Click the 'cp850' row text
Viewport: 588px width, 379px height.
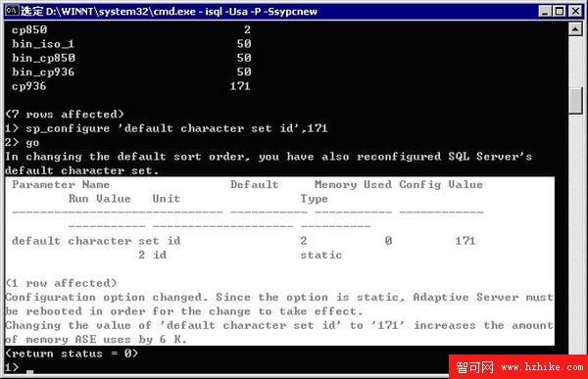coord(29,29)
